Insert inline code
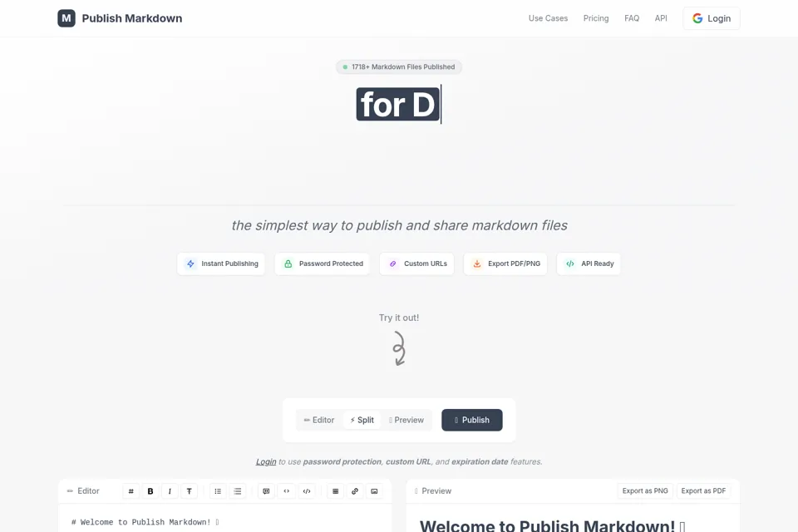This screenshot has height=532, width=798. click(287, 491)
